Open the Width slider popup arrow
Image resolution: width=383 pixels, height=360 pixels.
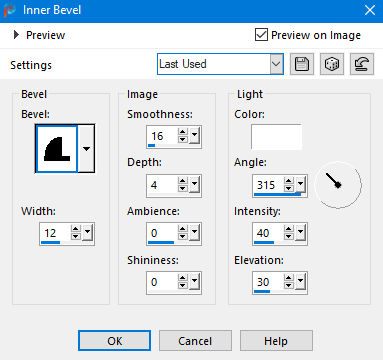(88, 233)
